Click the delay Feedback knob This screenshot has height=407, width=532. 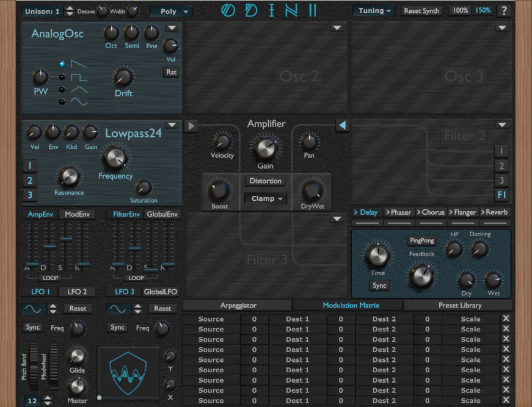(421, 276)
